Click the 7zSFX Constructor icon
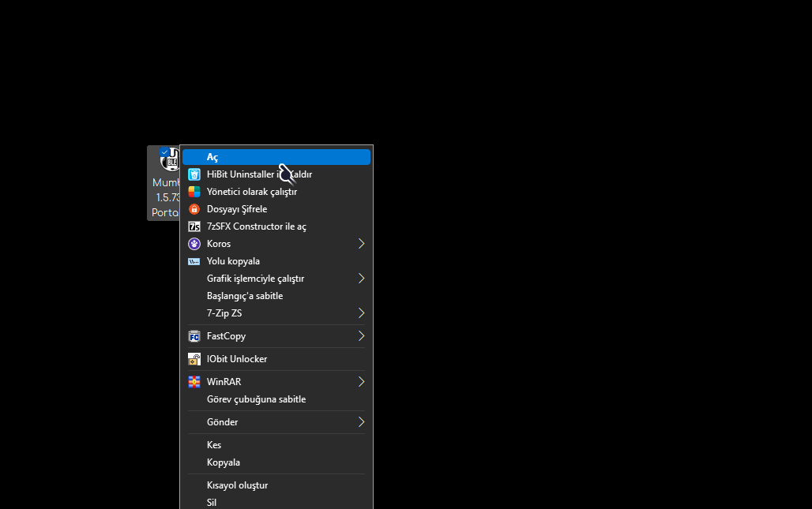 (x=194, y=226)
